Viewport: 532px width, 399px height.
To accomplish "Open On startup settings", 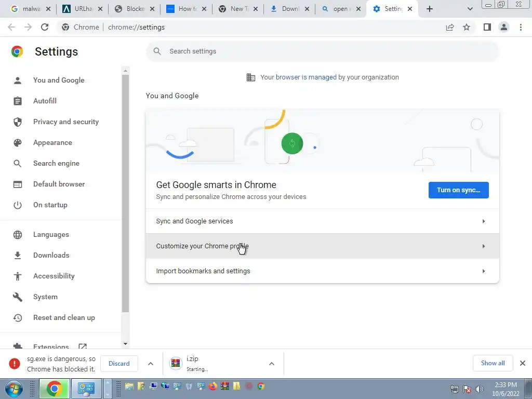I will point(50,205).
